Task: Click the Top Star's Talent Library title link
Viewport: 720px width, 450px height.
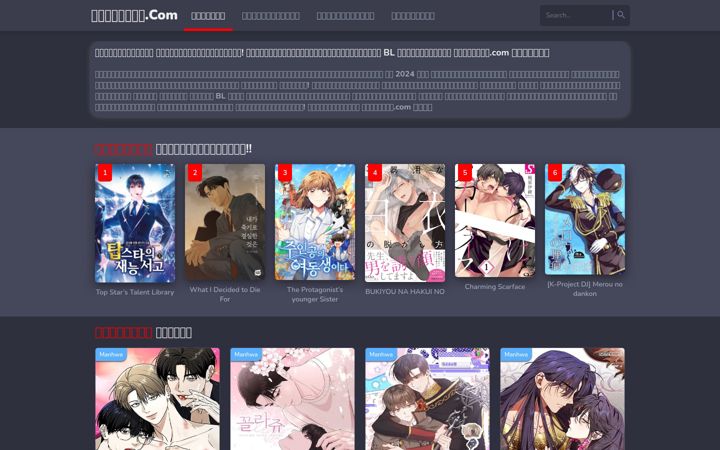Action: [135, 292]
